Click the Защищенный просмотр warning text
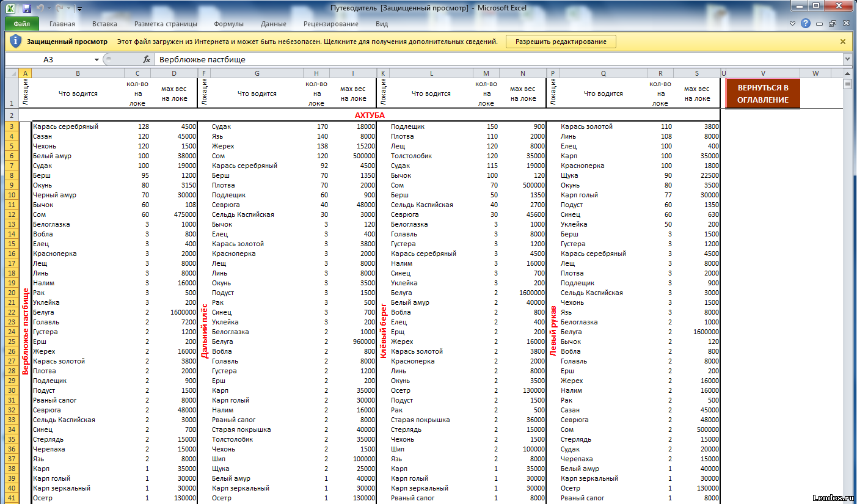Image resolution: width=857 pixels, height=504 pixels. pos(67,42)
